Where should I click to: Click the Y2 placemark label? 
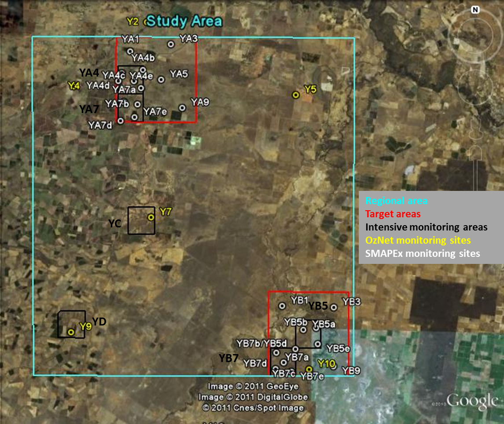(132, 22)
